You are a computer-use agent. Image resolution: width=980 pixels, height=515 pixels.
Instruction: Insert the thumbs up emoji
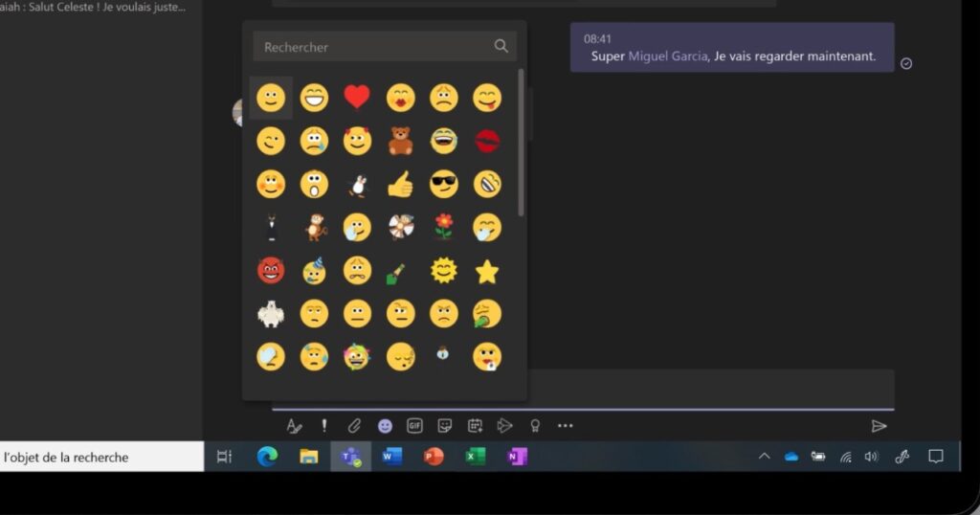click(x=400, y=185)
